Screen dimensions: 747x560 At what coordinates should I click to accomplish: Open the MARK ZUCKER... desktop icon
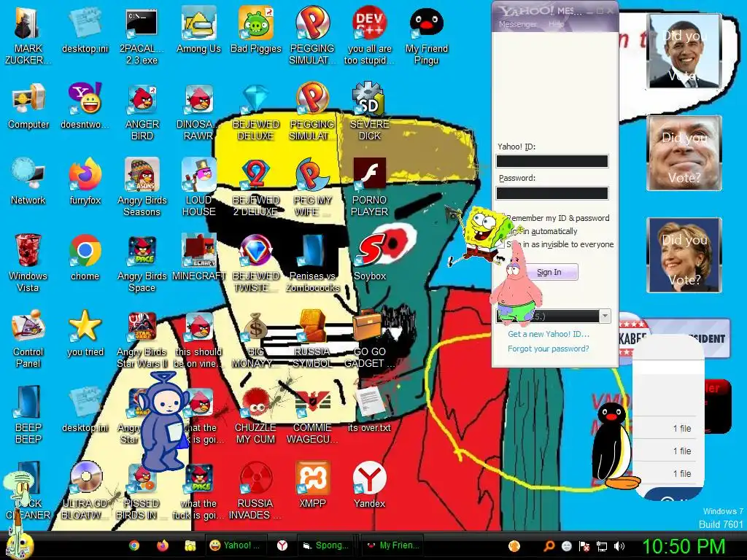28,35
